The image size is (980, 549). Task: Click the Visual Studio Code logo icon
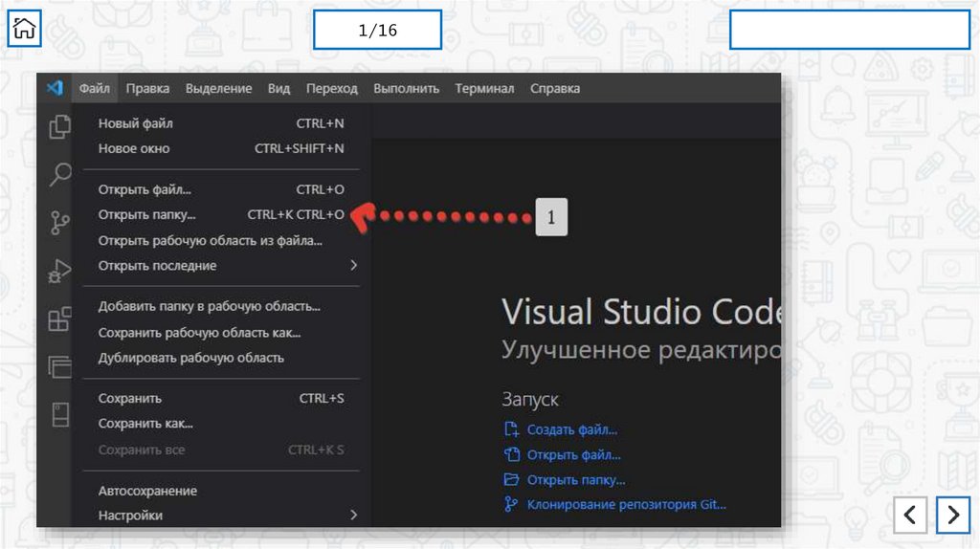[x=55, y=88]
